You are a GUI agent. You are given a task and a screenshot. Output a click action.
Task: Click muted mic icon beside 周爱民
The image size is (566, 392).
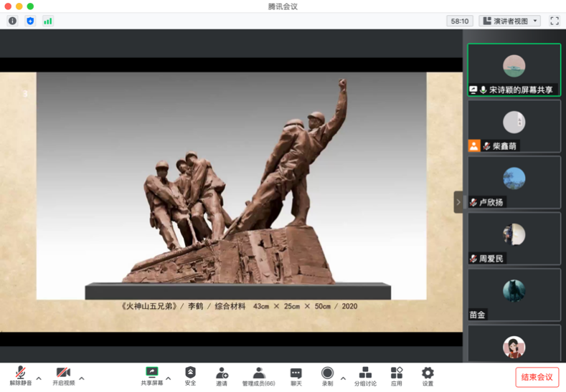coord(473,259)
